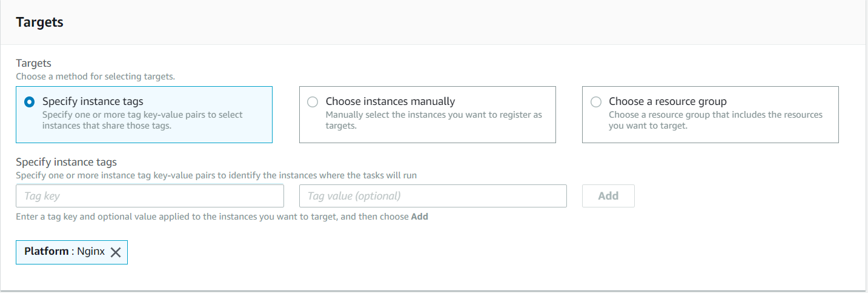The width and height of the screenshot is (868, 293).
Task: Focus the Tag key input field
Action: (x=150, y=196)
